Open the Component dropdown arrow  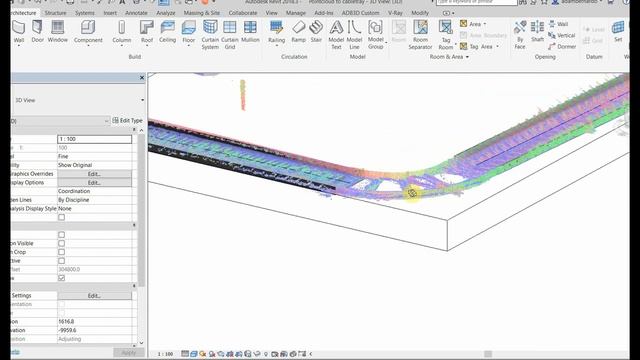click(x=88, y=45)
